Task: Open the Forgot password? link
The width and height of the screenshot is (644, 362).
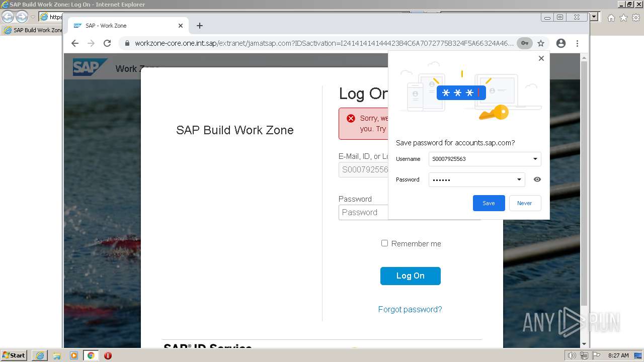Action: pyautogui.click(x=410, y=310)
